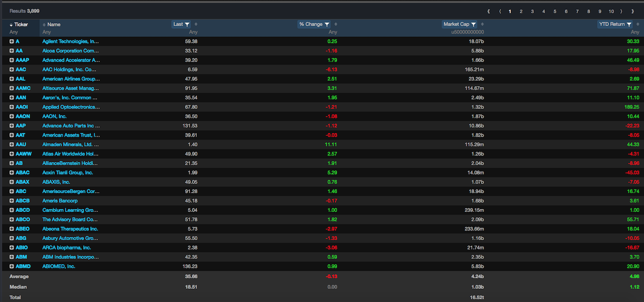644x302 pixels.
Task: Open the ABM Industries company link
Action: coord(71,257)
